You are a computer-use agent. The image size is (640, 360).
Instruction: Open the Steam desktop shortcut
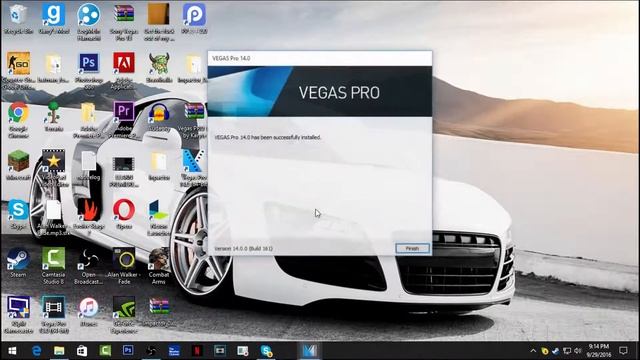click(x=18, y=262)
